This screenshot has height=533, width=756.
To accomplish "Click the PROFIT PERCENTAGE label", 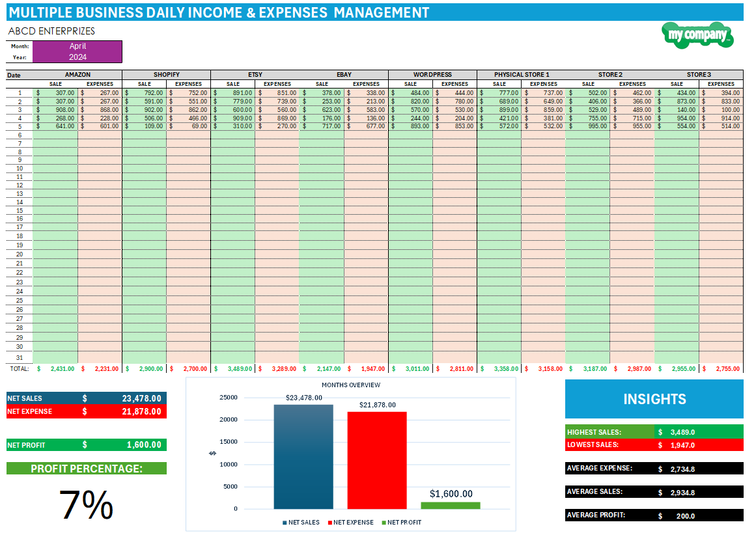I will [87, 469].
